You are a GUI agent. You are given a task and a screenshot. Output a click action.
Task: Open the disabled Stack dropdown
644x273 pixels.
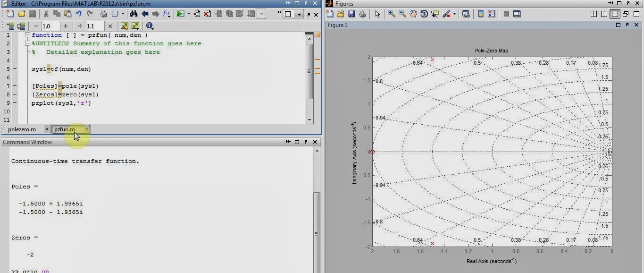click(x=261, y=14)
